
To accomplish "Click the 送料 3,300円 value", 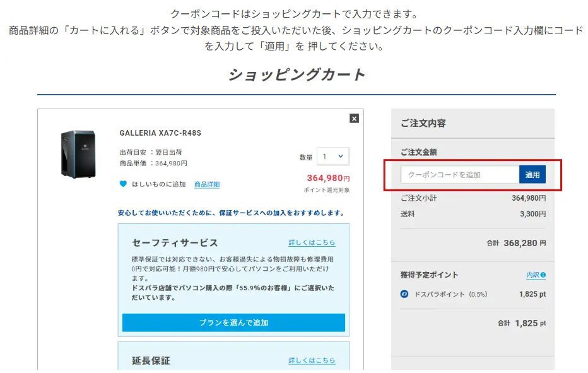I will (x=533, y=214).
